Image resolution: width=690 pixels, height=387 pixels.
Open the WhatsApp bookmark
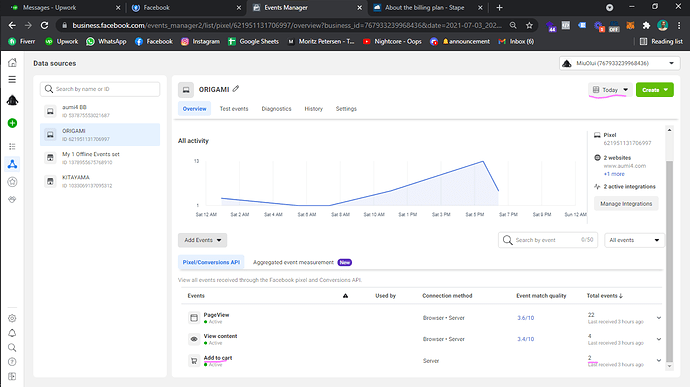[x=106, y=41]
